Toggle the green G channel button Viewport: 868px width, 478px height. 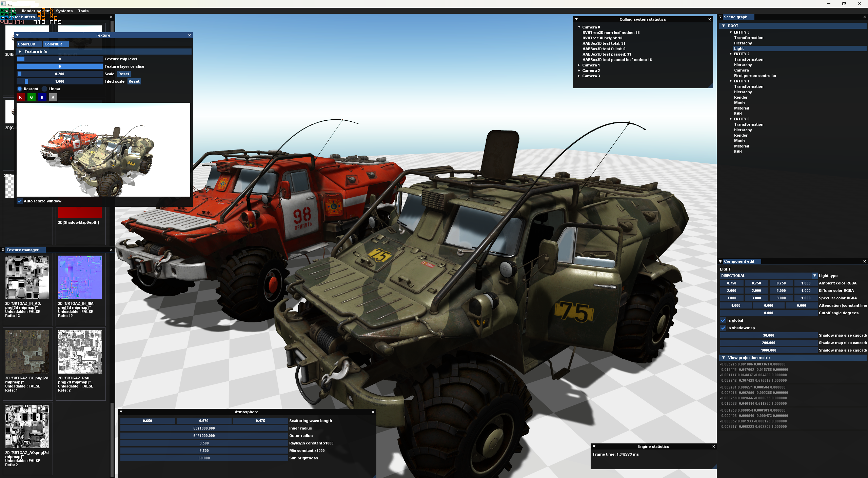(x=31, y=97)
